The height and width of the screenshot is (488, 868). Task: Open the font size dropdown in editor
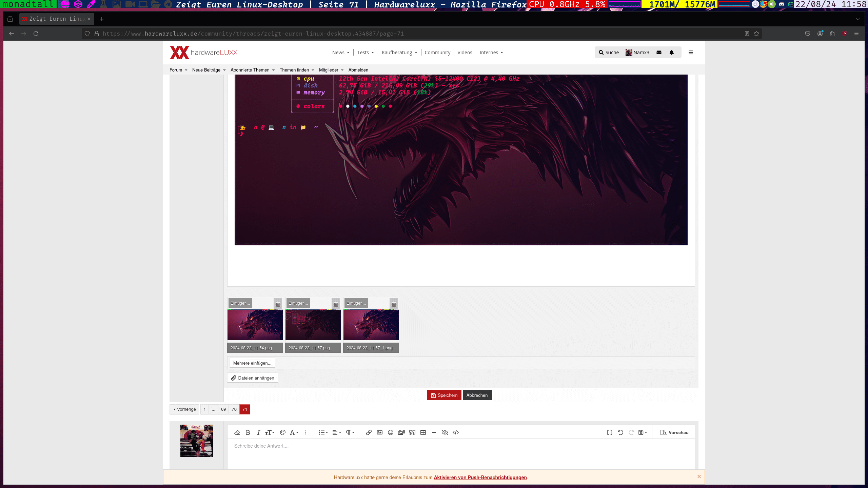click(x=270, y=432)
